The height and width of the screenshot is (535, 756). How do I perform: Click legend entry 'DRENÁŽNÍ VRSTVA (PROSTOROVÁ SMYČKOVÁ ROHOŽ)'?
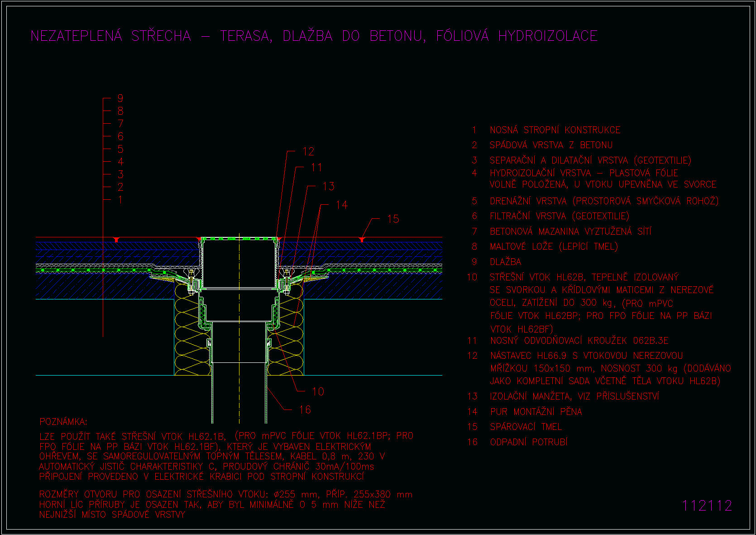pos(604,201)
